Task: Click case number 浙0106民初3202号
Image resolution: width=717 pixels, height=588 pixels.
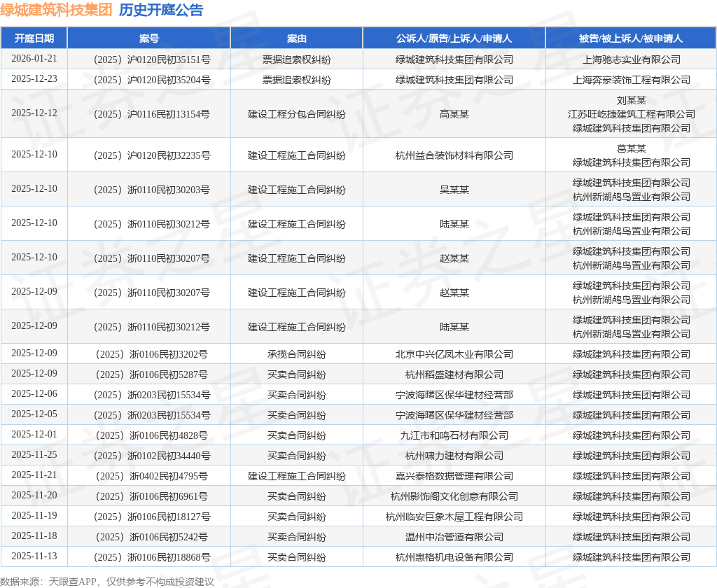Action: [152, 354]
